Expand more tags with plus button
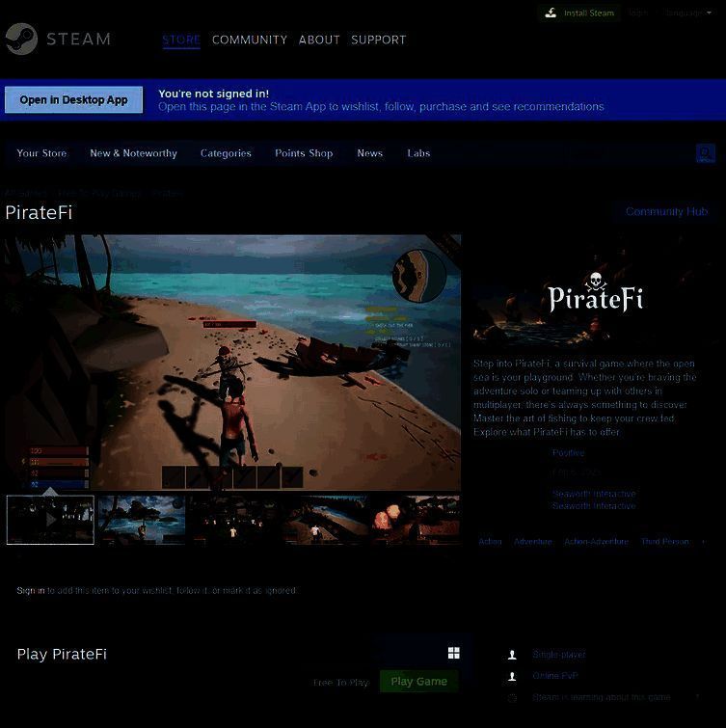726x728 pixels. point(702,542)
